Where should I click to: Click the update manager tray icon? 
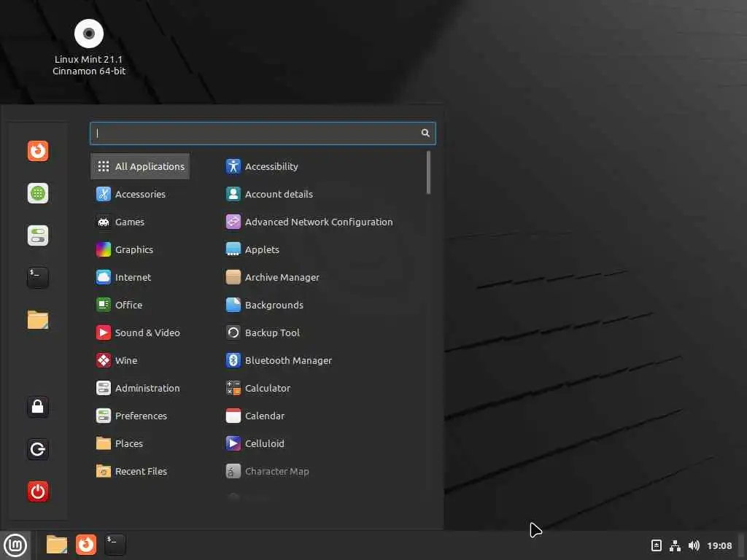[657, 545]
